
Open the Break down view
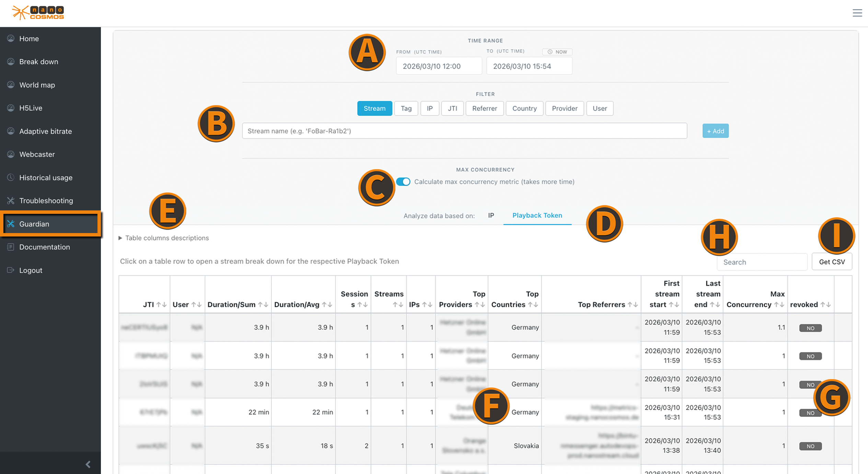coord(38,61)
